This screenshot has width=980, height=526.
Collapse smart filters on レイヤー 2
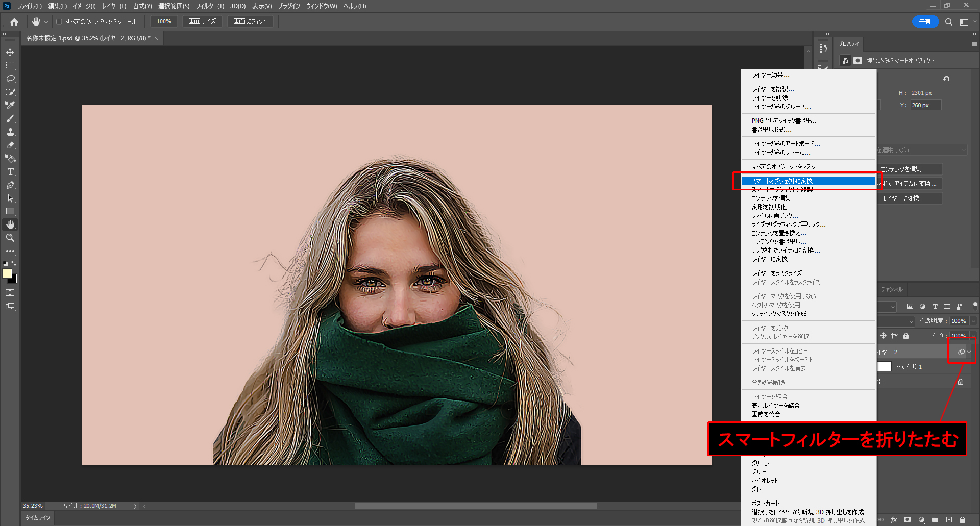(969, 352)
